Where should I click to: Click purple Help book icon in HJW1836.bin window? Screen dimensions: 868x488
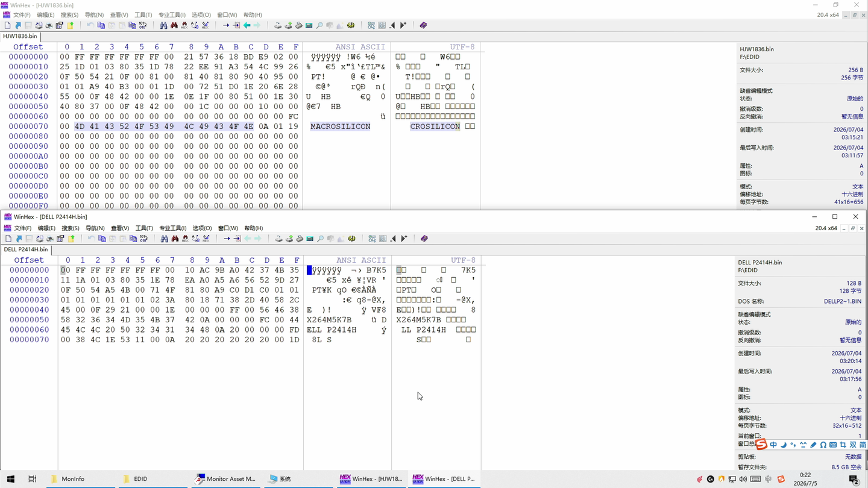pyautogui.click(x=423, y=25)
